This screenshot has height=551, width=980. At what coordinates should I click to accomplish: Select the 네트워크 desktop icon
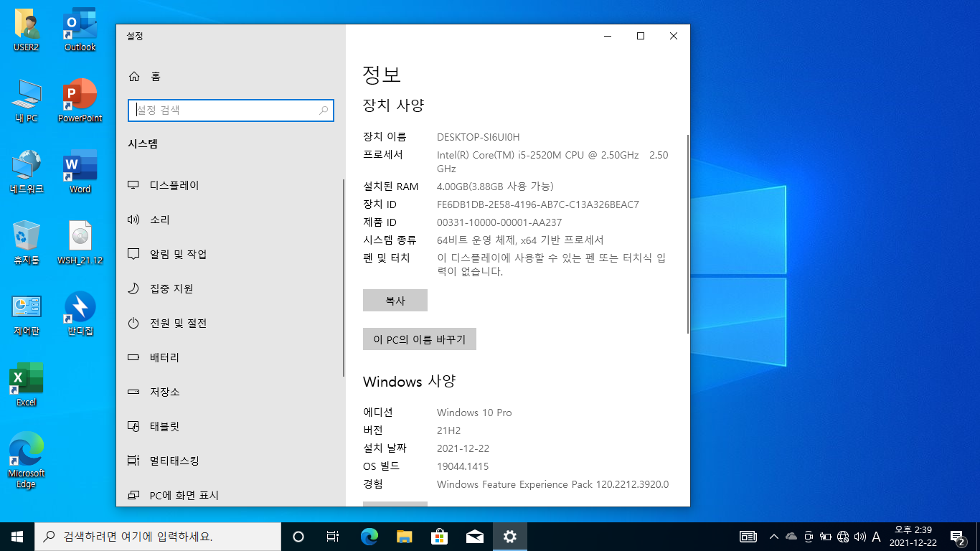pyautogui.click(x=27, y=172)
